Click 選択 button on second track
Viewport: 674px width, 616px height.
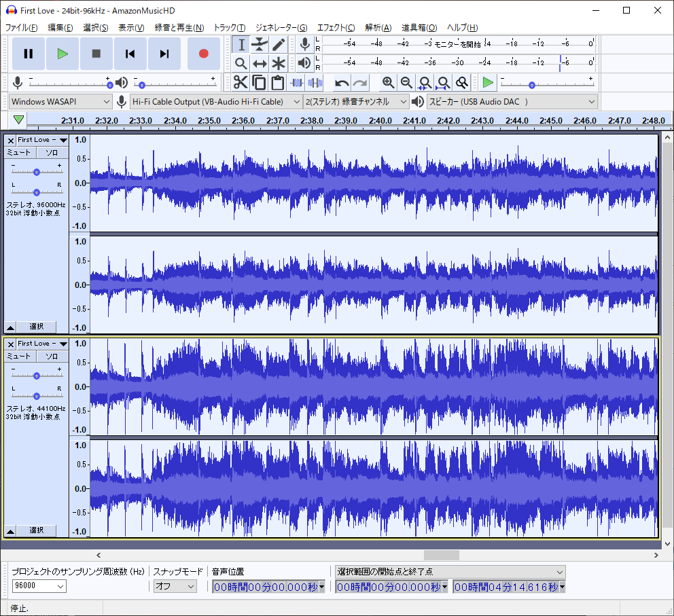(37, 530)
